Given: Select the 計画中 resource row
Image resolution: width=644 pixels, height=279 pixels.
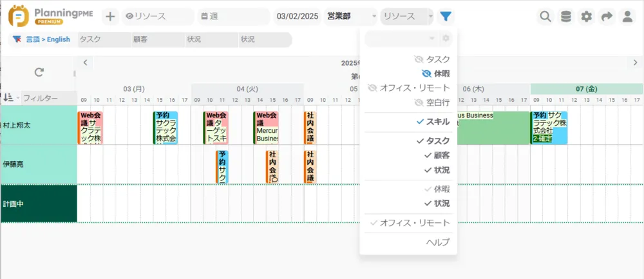Looking at the screenshot, I should click(x=39, y=204).
